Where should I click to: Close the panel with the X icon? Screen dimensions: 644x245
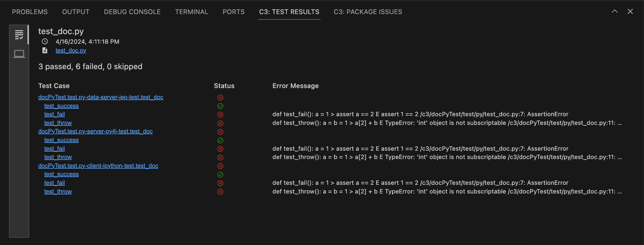tap(630, 11)
